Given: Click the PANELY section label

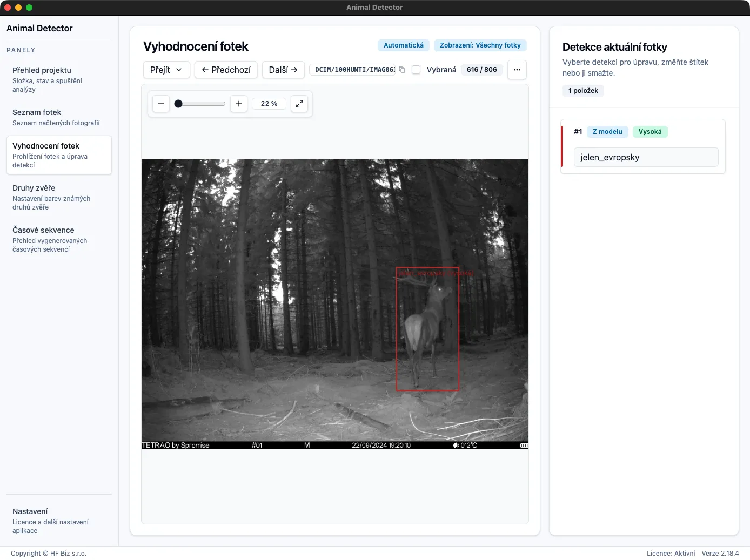Looking at the screenshot, I should (21, 50).
